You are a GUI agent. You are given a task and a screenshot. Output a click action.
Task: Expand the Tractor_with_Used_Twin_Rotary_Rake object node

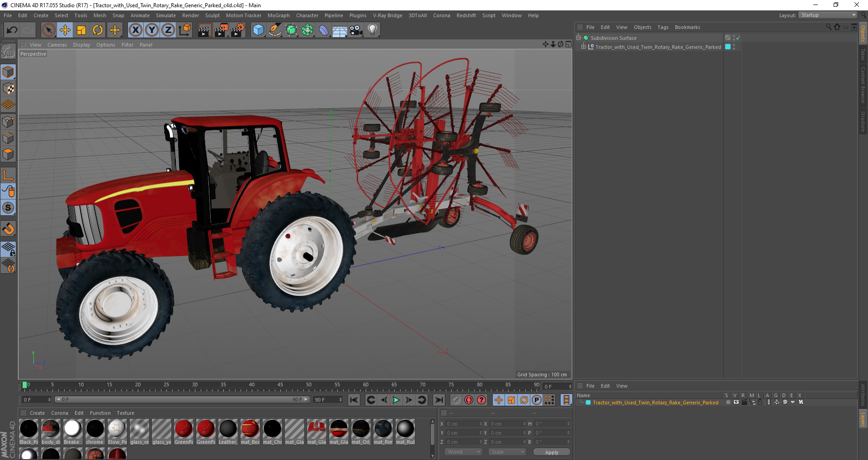pos(584,47)
